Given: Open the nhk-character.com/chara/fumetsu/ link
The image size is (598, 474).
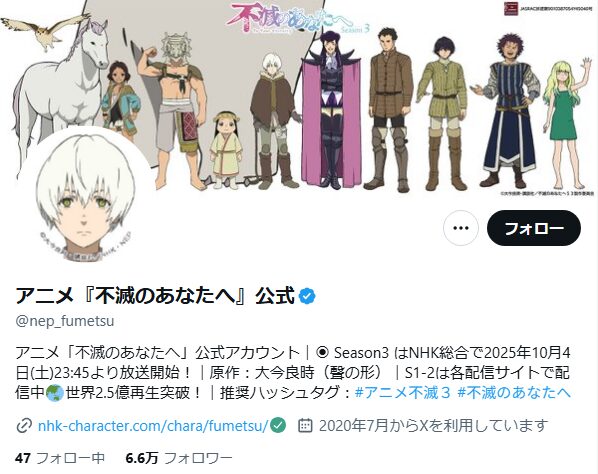Looking at the screenshot, I should [x=153, y=425].
